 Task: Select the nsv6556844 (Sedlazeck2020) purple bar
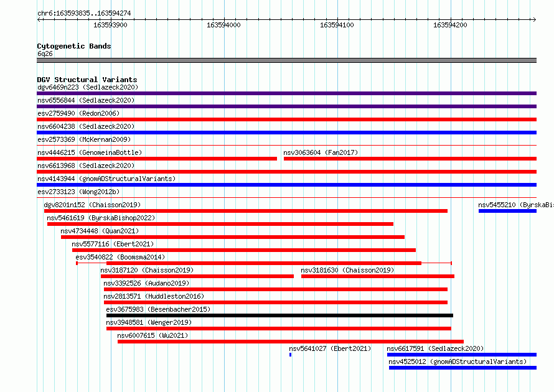click(286, 106)
